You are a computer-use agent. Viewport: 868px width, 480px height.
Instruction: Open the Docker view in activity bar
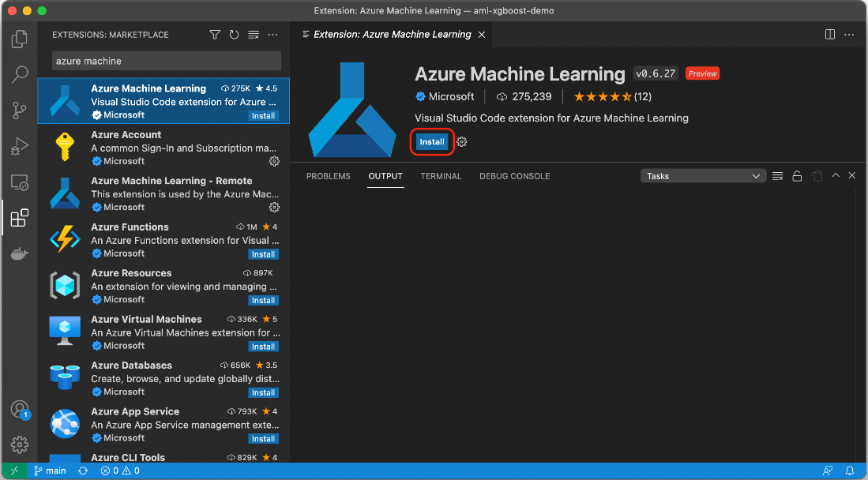coord(20,253)
